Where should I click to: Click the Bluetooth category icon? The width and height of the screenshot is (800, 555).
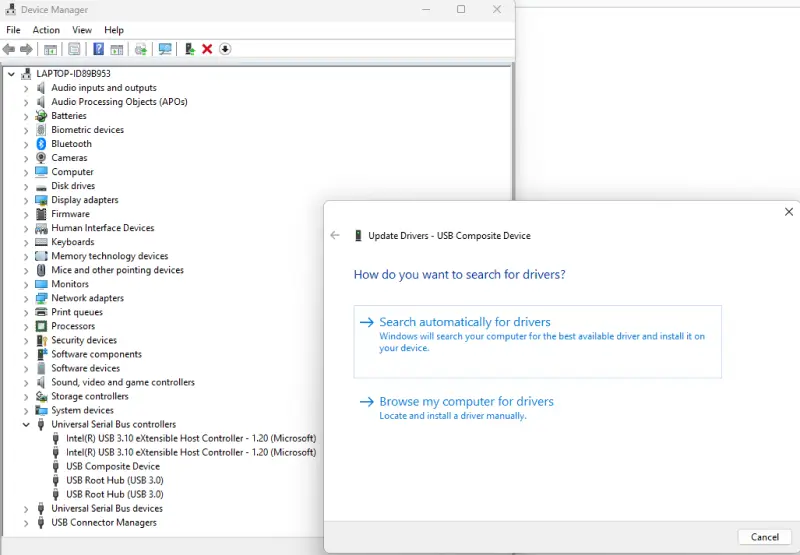pos(41,144)
